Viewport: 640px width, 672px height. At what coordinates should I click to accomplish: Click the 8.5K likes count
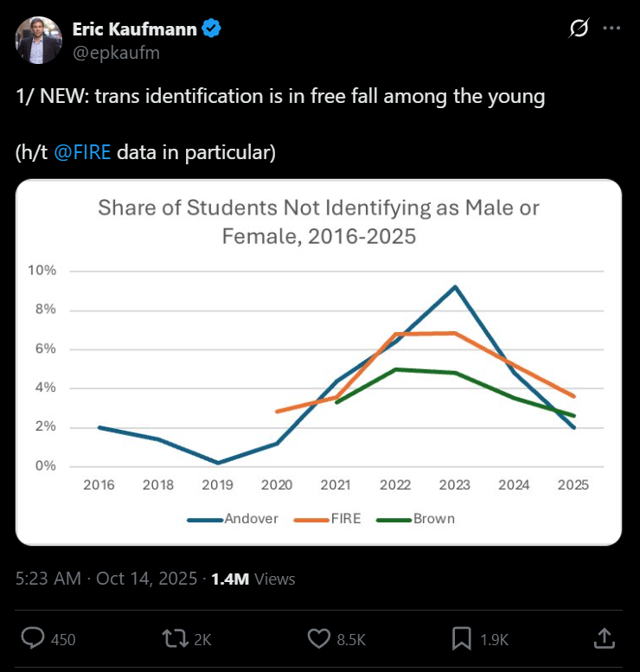pos(350,640)
